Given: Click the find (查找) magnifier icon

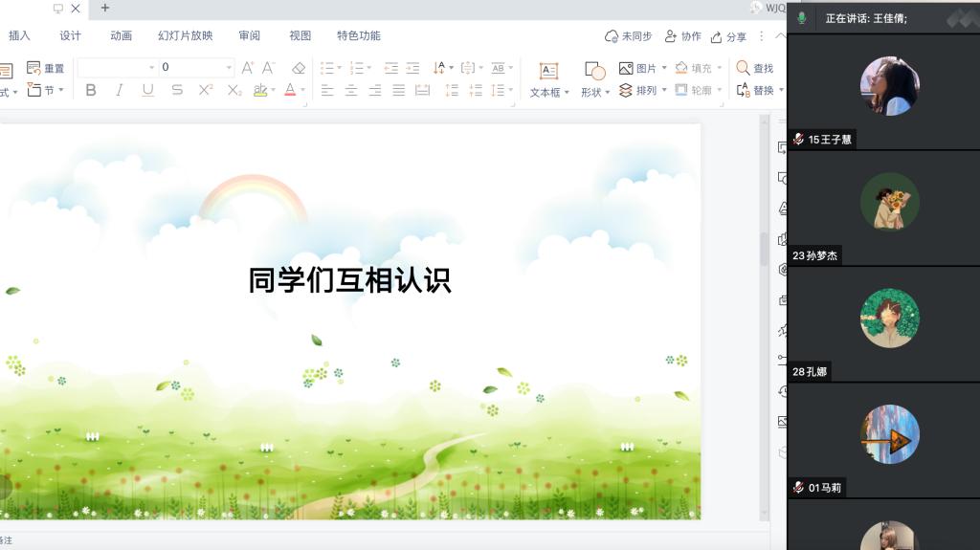Looking at the screenshot, I should (743, 68).
